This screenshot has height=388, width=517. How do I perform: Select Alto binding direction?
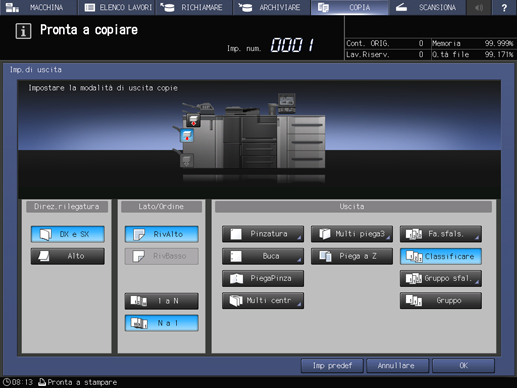[x=68, y=256]
